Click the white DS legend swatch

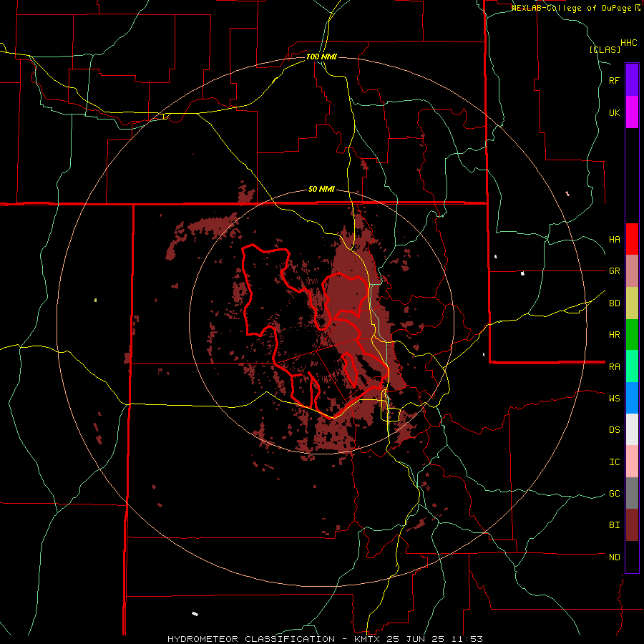[632, 429]
